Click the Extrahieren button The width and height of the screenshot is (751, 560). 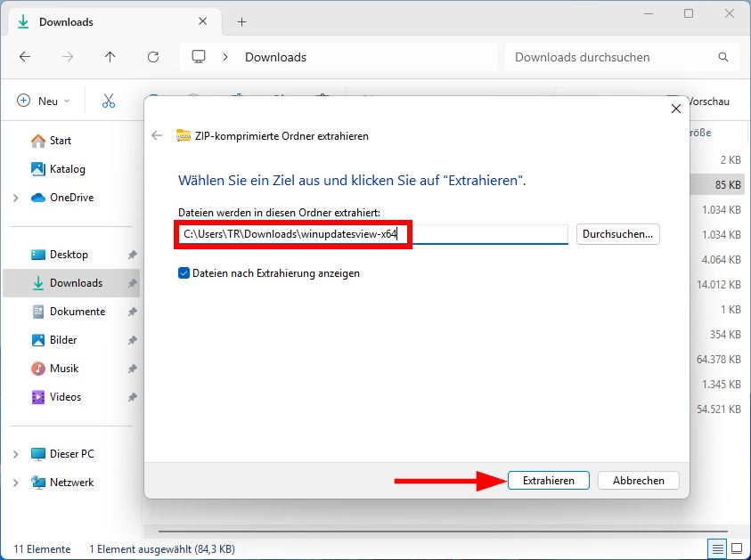point(548,480)
